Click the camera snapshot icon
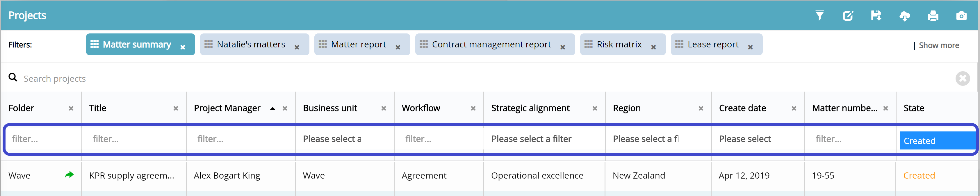 961,16
